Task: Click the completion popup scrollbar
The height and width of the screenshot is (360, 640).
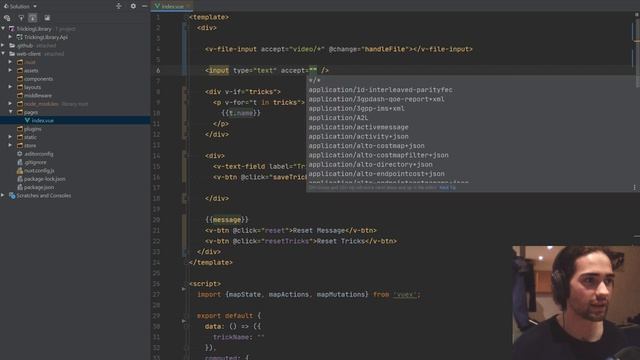Action: [638, 82]
